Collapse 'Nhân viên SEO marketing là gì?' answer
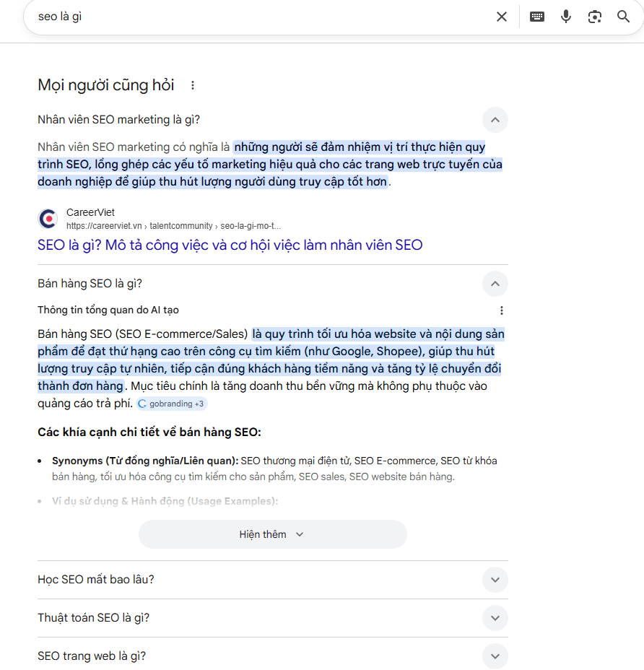644x670 pixels. [495, 120]
